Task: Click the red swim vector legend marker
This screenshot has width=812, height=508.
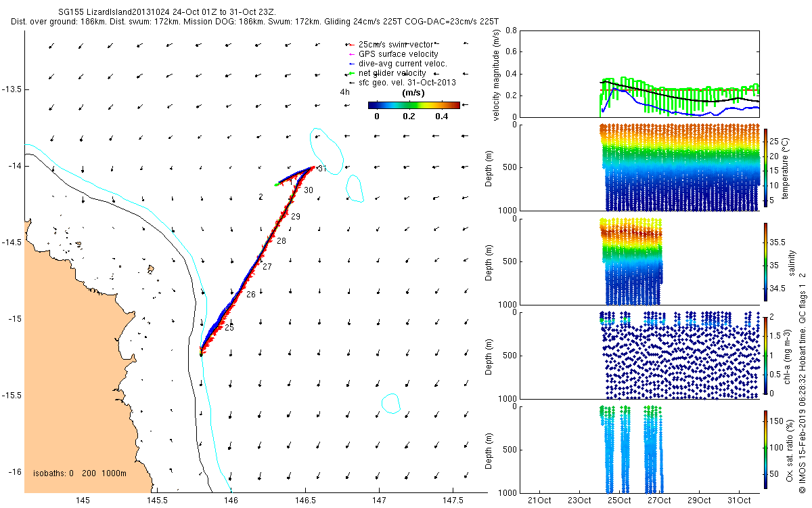Action: [351, 45]
